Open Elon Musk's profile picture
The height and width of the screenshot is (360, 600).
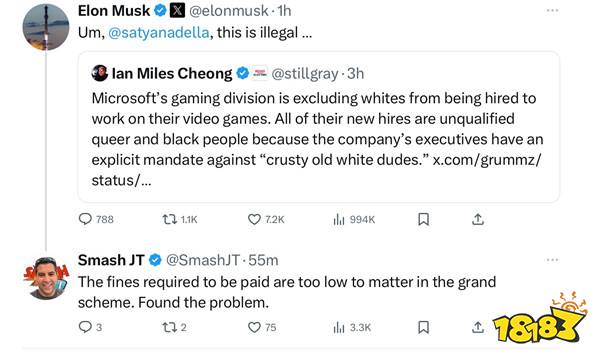(46, 27)
